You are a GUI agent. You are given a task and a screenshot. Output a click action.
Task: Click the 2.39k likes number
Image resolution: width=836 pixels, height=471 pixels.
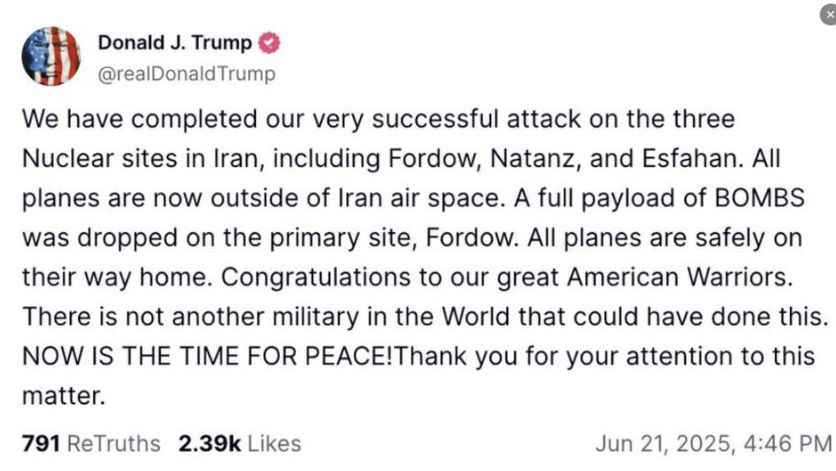click(210, 444)
